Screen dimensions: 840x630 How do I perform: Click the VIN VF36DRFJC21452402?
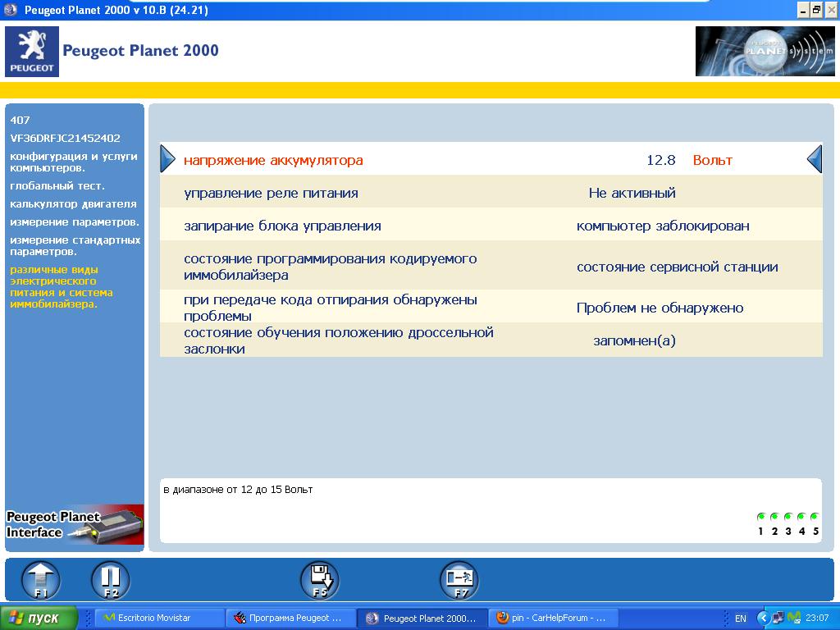[66, 138]
